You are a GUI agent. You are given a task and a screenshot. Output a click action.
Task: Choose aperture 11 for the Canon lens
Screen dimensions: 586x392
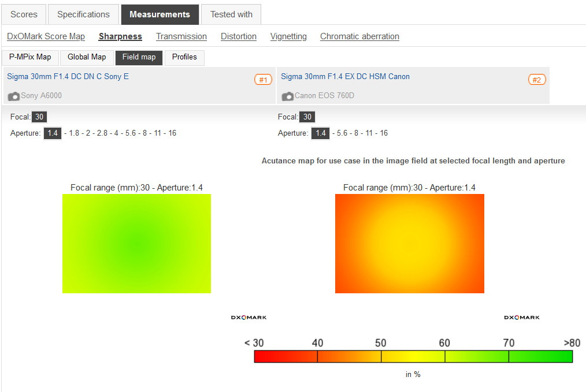pyautogui.click(x=369, y=133)
